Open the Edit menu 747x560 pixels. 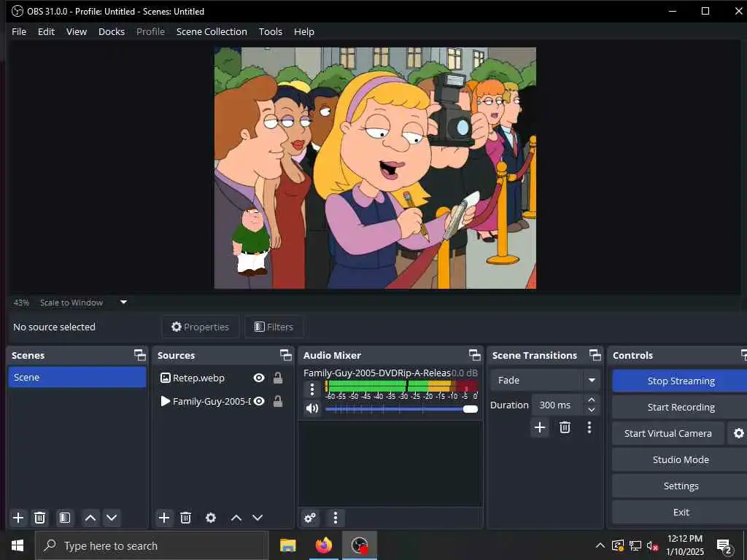[46, 31]
